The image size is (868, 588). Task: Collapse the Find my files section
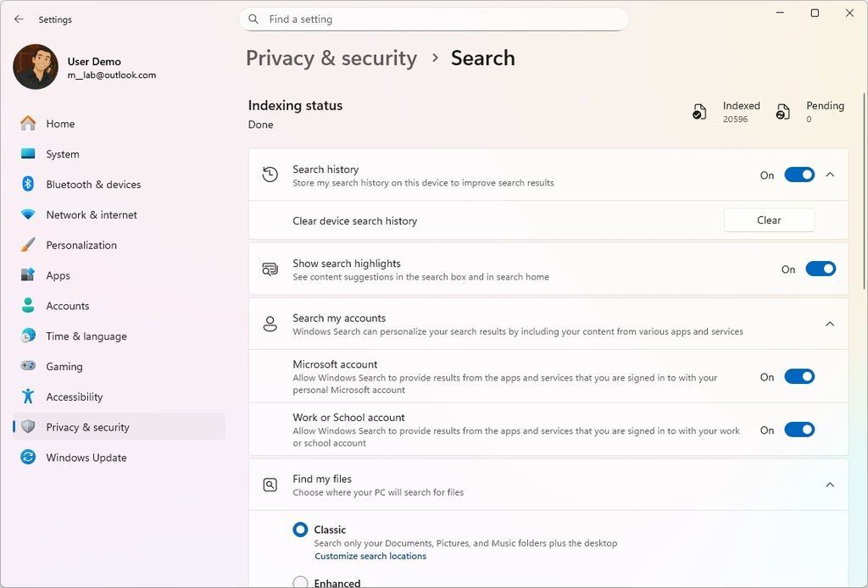click(x=830, y=485)
